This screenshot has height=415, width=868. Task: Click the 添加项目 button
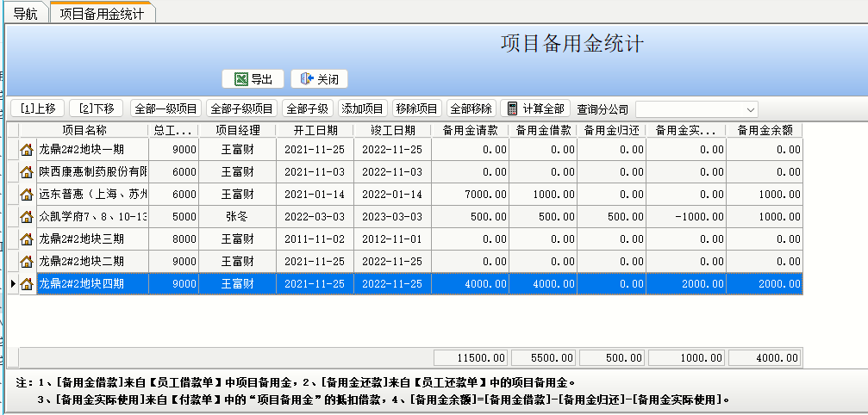click(362, 108)
